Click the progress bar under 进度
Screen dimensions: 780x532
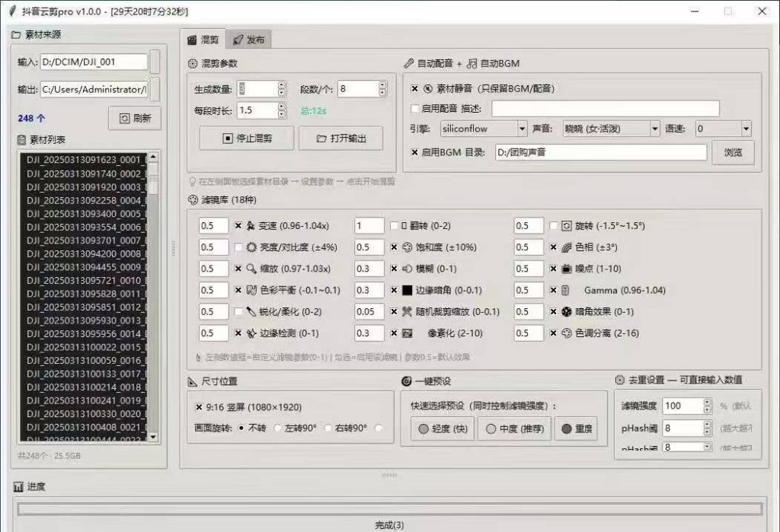click(x=390, y=508)
